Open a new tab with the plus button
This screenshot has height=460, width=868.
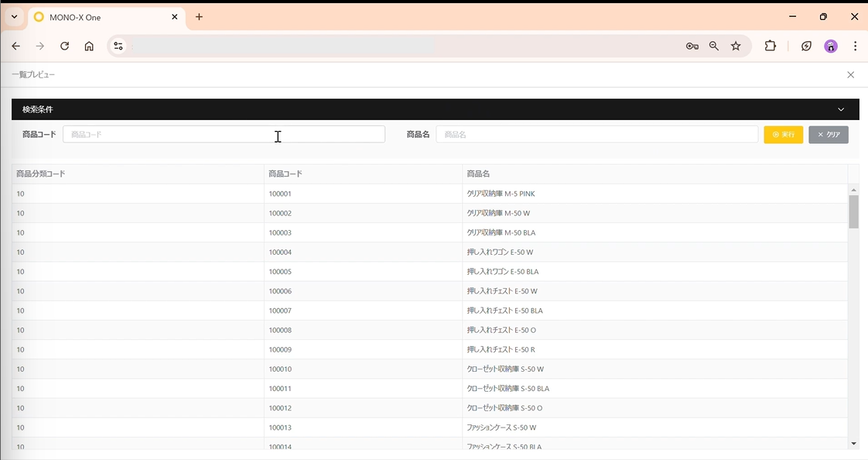point(200,16)
